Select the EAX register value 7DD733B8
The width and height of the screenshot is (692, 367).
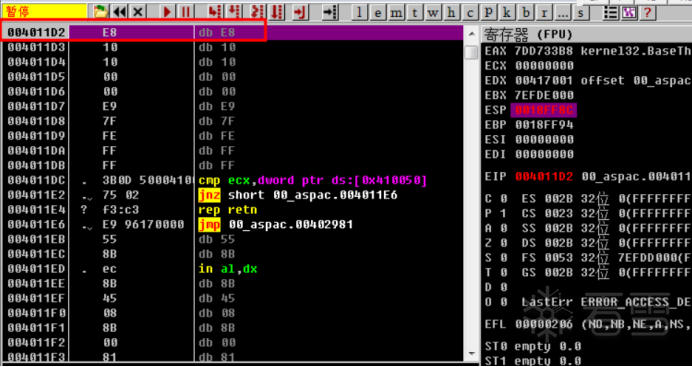click(544, 51)
